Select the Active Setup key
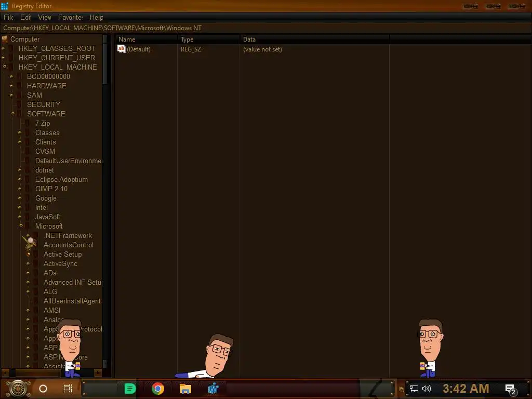The height and width of the screenshot is (399, 532). [x=62, y=254]
